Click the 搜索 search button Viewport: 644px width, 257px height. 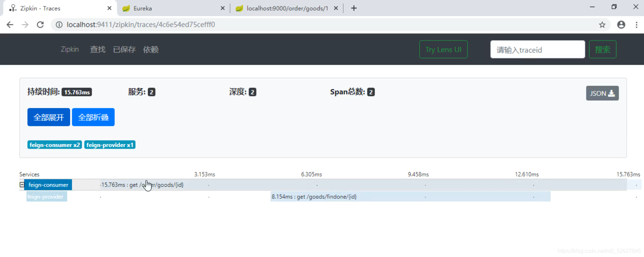pyautogui.click(x=603, y=50)
